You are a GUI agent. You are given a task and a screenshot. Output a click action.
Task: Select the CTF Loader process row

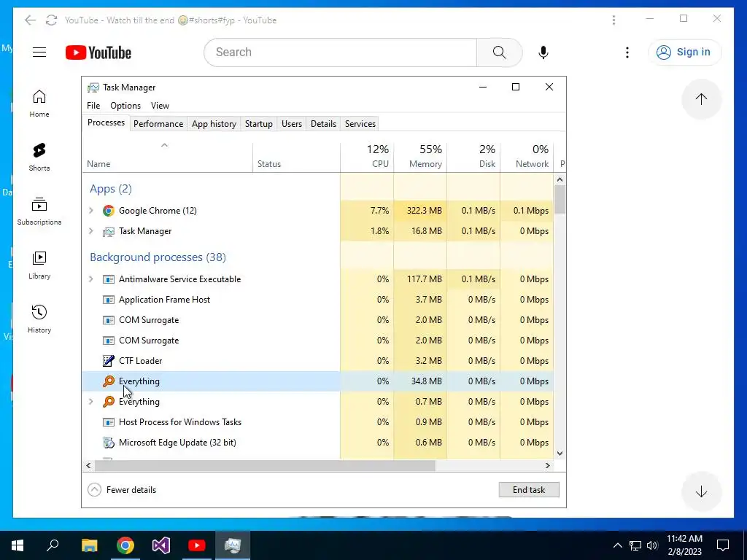pyautogui.click(x=318, y=361)
